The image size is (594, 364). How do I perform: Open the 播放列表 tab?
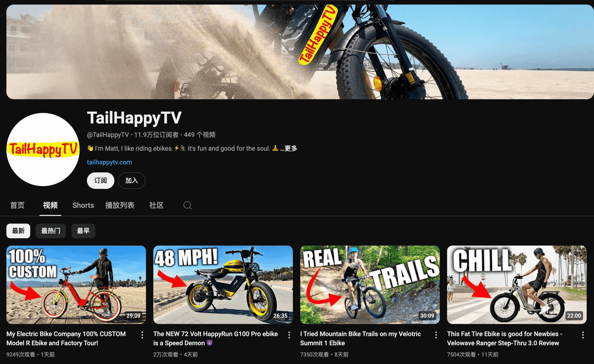(119, 205)
